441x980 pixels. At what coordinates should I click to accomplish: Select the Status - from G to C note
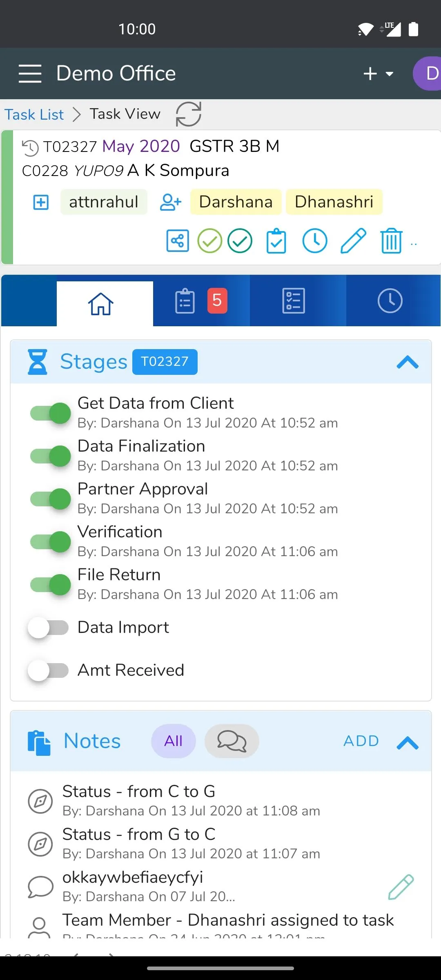pyautogui.click(x=139, y=834)
